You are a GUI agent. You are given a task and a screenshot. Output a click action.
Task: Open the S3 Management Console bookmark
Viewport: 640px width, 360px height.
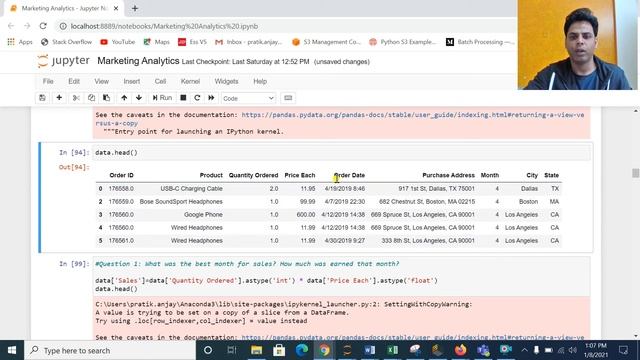click(x=327, y=42)
